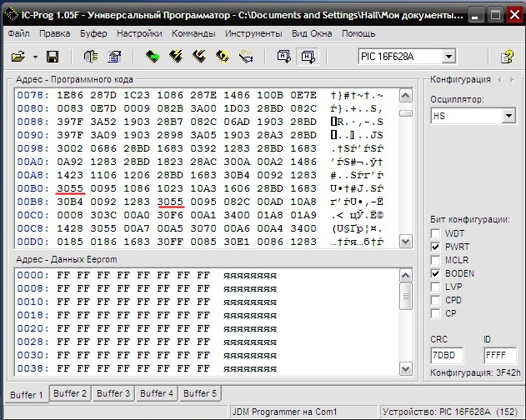This screenshot has height=420, width=526.
Task: Switch to hex view toolbar icon
Action: (307, 57)
